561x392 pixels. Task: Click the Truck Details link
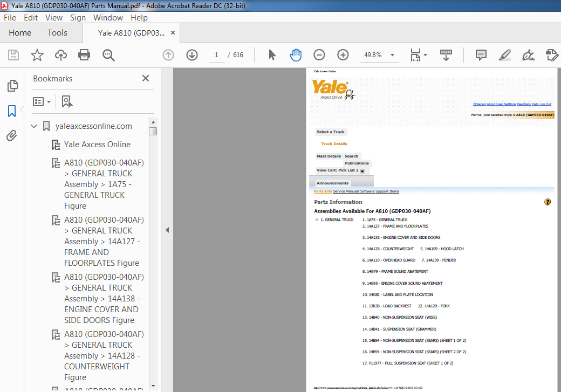tap(334, 144)
